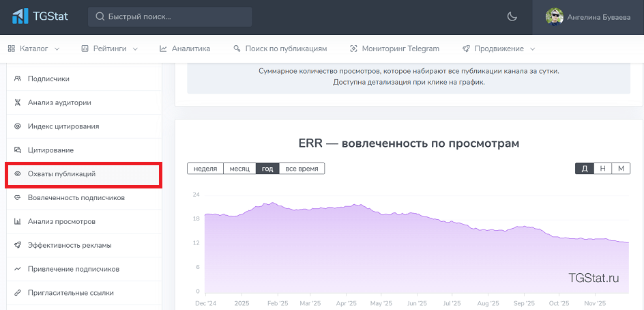The width and height of the screenshot is (644, 310).
Task: Click the Быстрый поиск search field
Action: pyautogui.click(x=170, y=17)
